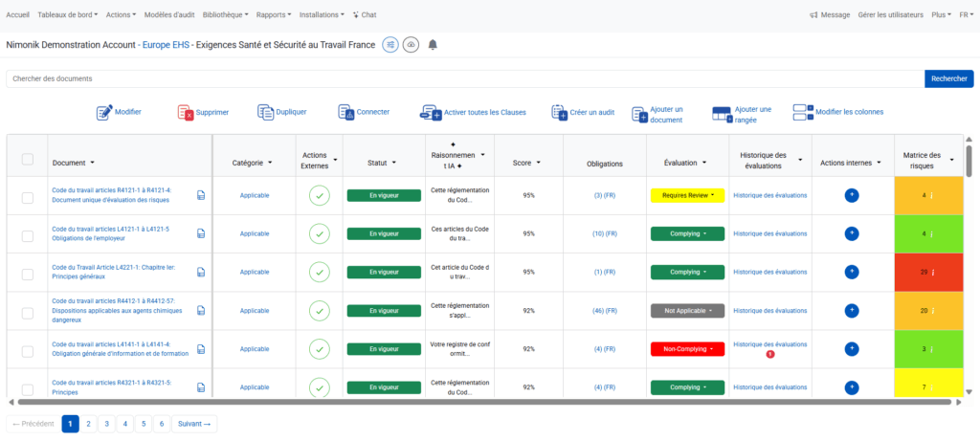Click the notification bell icon
This screenshot has width=980, height=441.
(x=433, y=45)
